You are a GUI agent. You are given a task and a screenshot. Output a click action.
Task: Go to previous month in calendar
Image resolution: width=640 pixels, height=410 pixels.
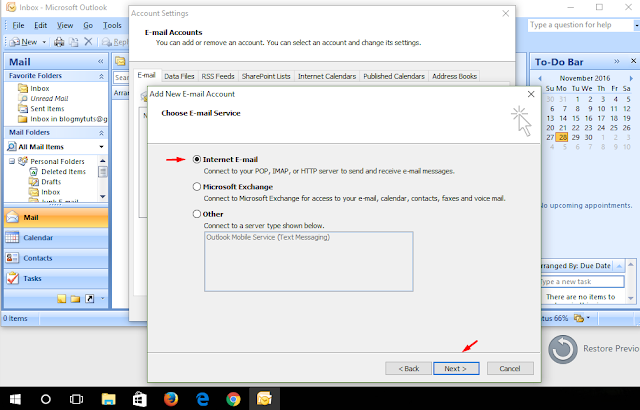tap(540, 78)
